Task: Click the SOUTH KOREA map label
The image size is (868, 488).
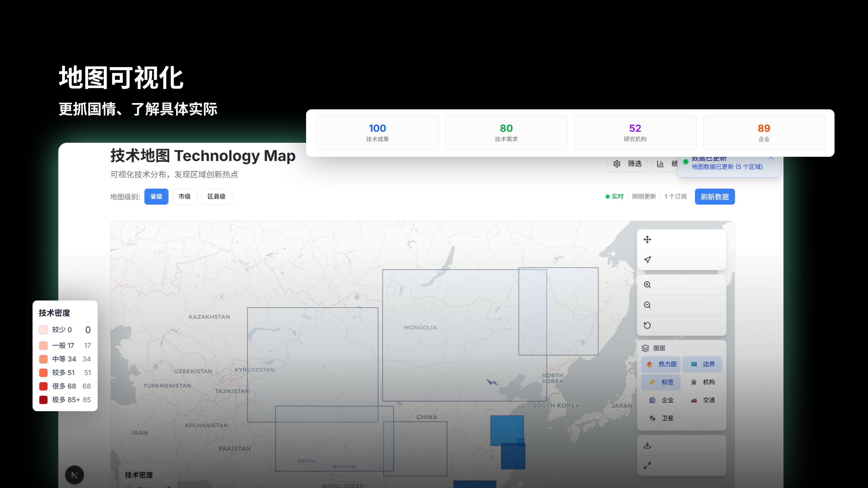Action: pyautogui.click(x=556, y=406)
